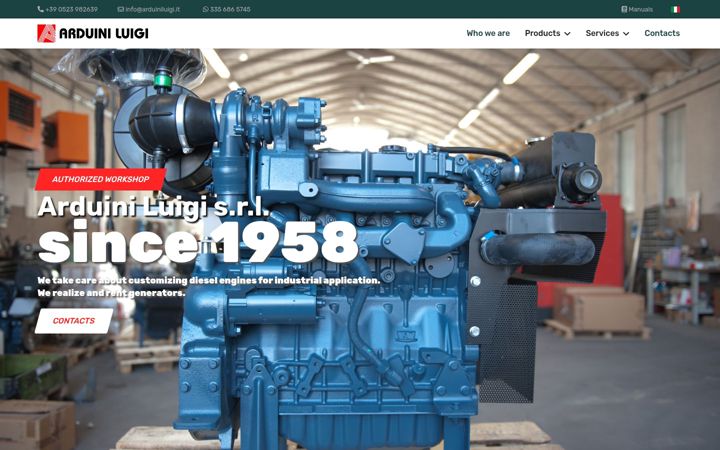Image resolution: width=720 pixels, height=450 pixels.
Task: Open the Manuals link
Action: point(641,9)
